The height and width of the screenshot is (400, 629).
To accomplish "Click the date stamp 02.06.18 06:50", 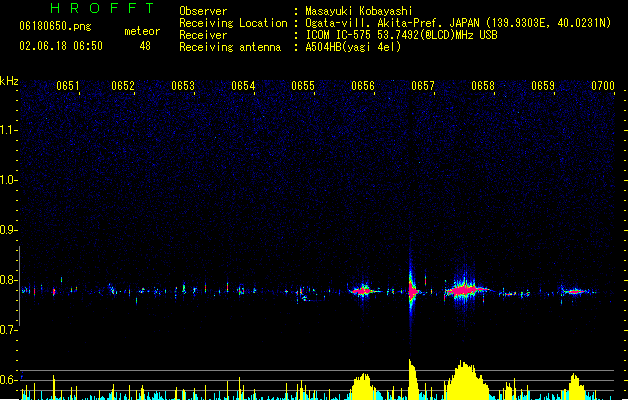I will coord(61,46).
